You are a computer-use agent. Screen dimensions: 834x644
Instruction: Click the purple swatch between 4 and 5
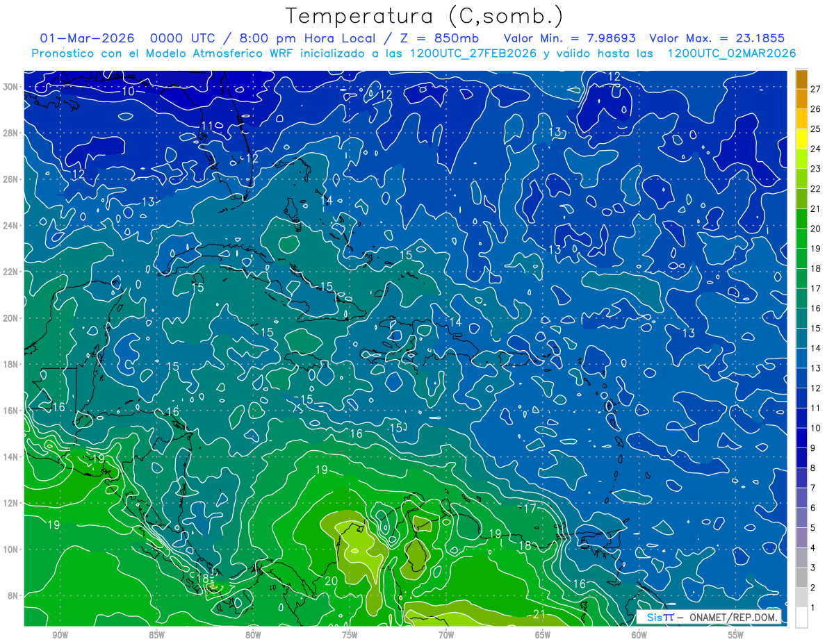point(801,538)
